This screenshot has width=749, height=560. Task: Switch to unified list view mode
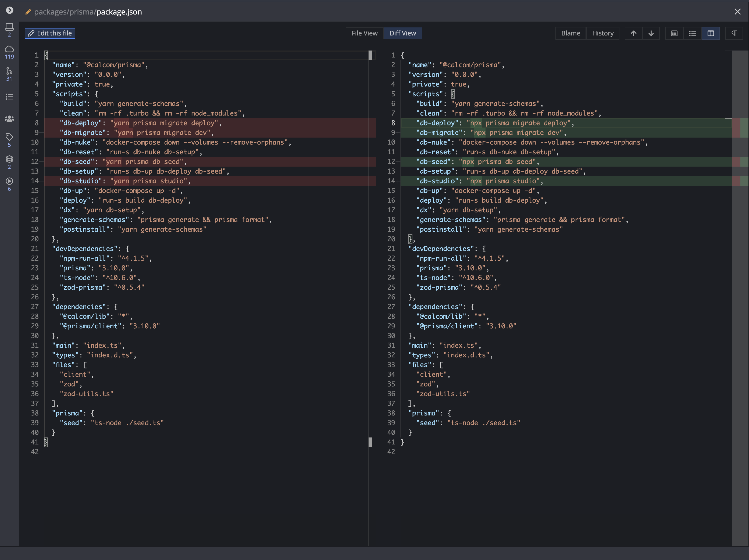click(693, 33)
